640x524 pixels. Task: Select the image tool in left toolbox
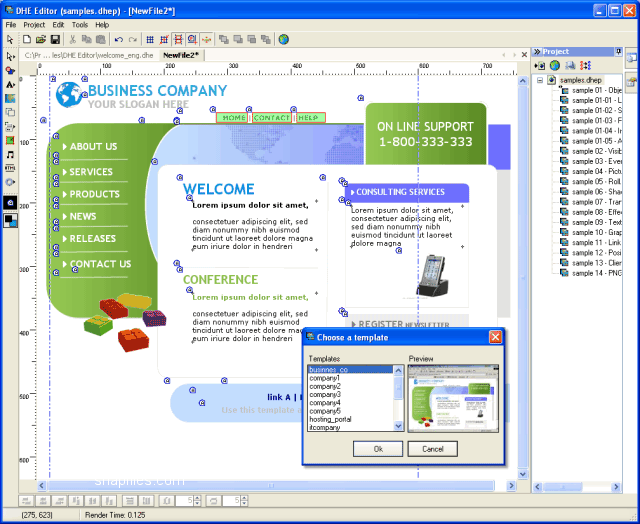click(10, 98)
